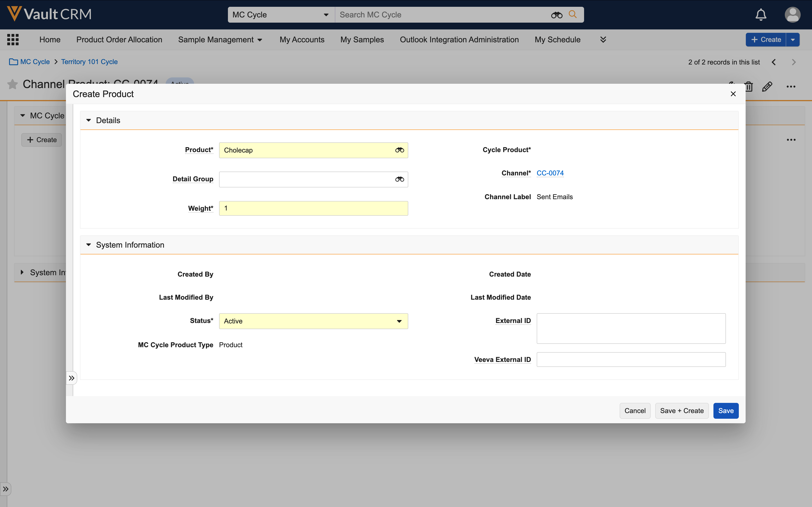Image resolution: width=812 pixels, height=507 pixels.
Task: Show more navigation tabs with double chevron
Action: pyautogui.click(x=603, y=40)
